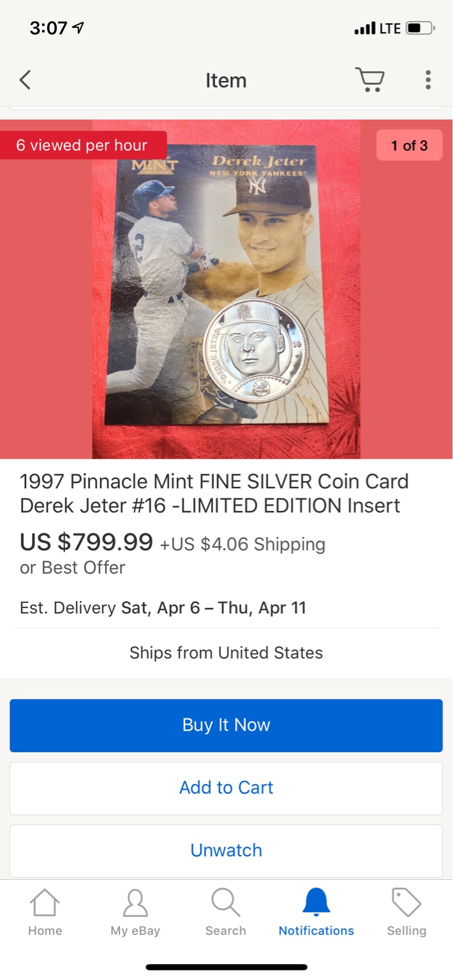
Task: Open the shopping cart icon
Action: tap(370, 80)
